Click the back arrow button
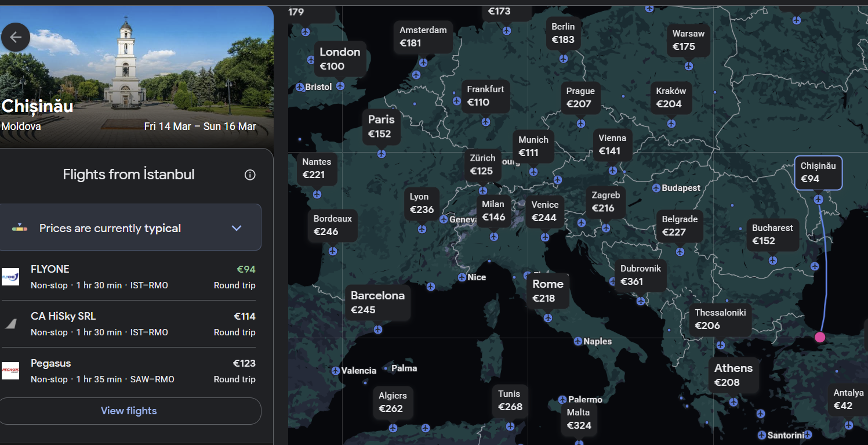 pos(16,38)
